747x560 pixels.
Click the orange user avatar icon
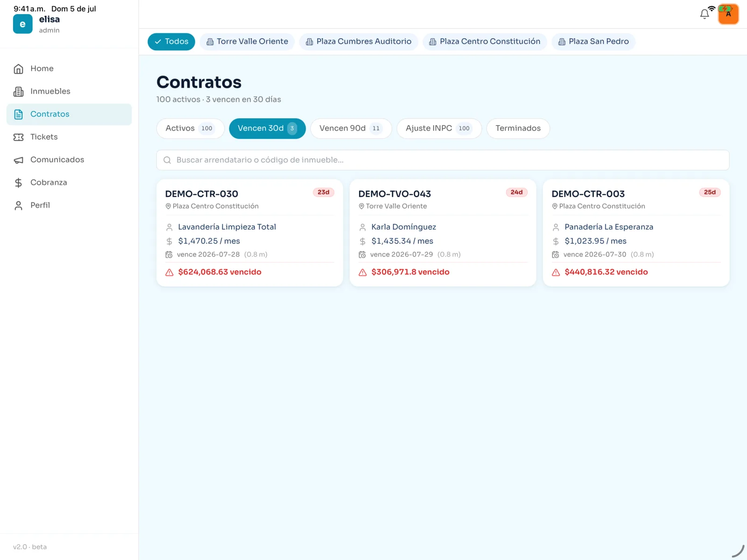click(x=728, y=14)
